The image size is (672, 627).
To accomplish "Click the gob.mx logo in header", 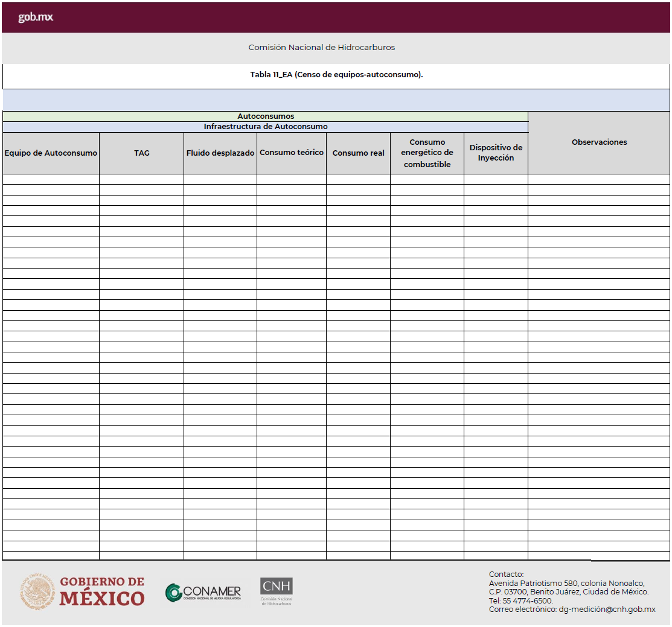I will 36,18.
